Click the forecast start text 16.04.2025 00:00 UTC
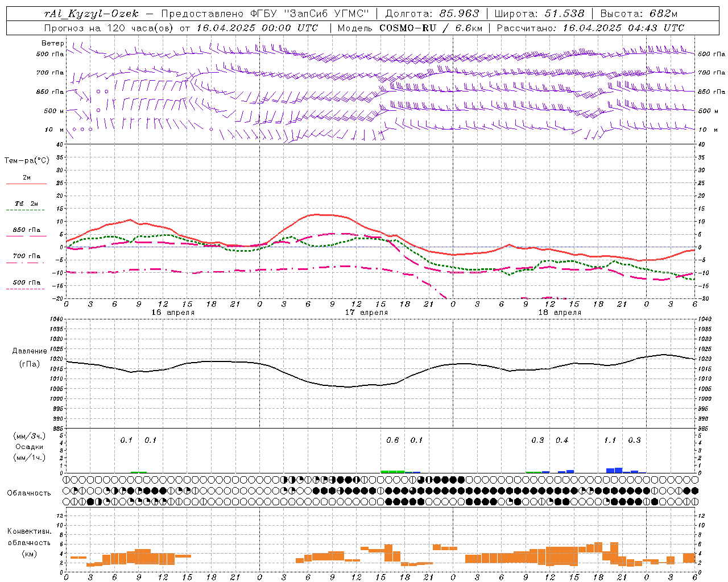 [257, 28]
